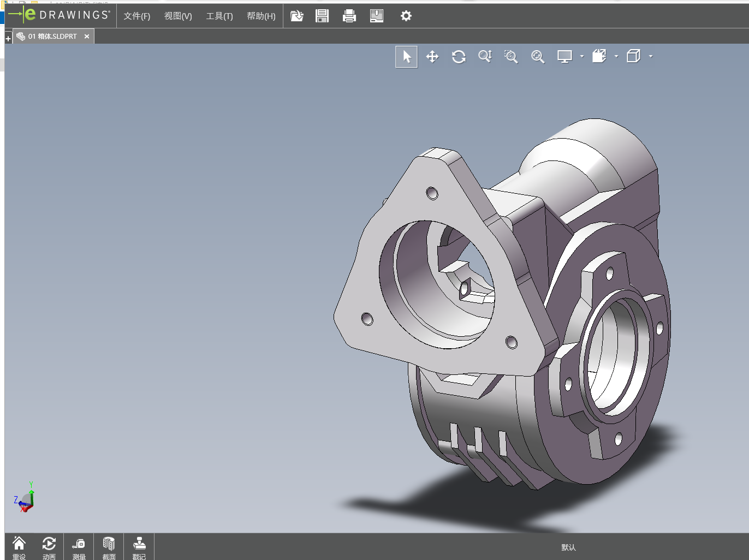Viewport: 749px width, 560px height.
Task: Open the 帮助(H) menu
Action: (261, 16)
